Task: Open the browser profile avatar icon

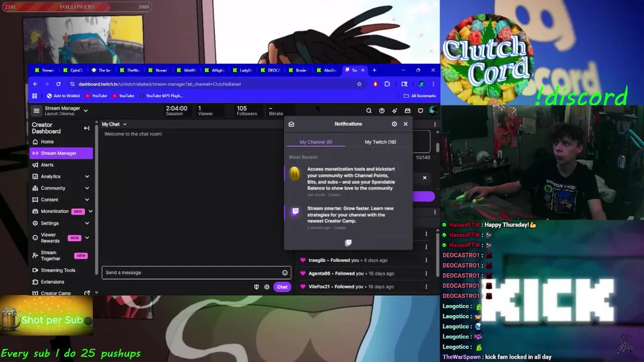Action: pyautogui.click(x=421, y=84)
